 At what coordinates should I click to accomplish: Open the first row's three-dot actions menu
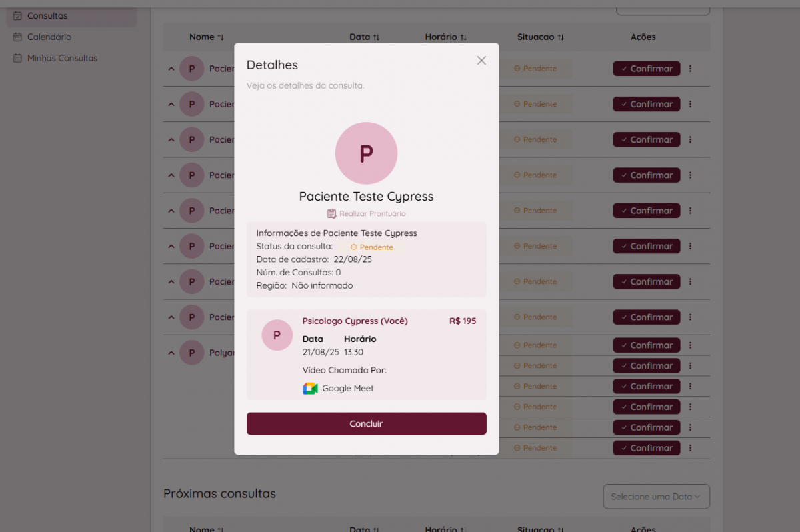(690, 68)
